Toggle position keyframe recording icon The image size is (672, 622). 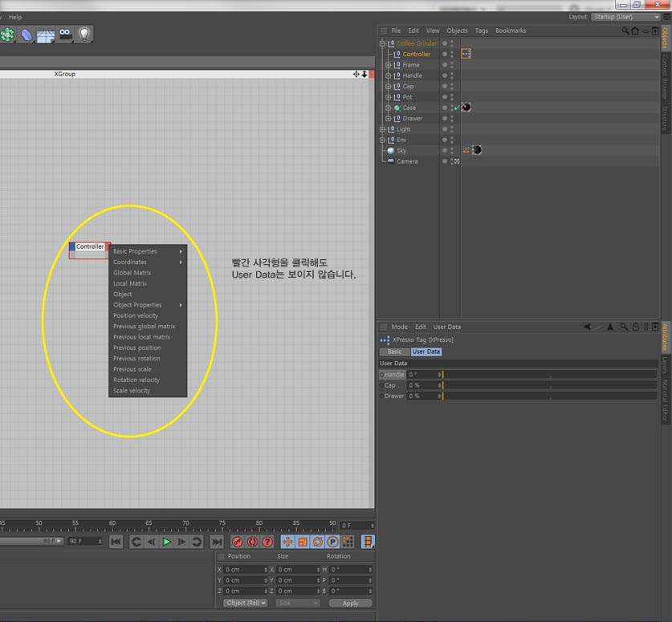point(287,542)
